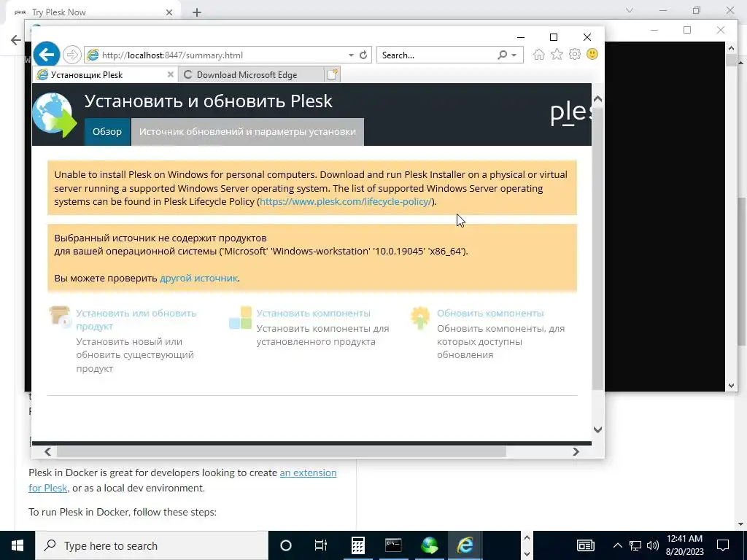The image size is (747, 560).
Task: Click the install components squares icon
Action: (x=240, y=318)
